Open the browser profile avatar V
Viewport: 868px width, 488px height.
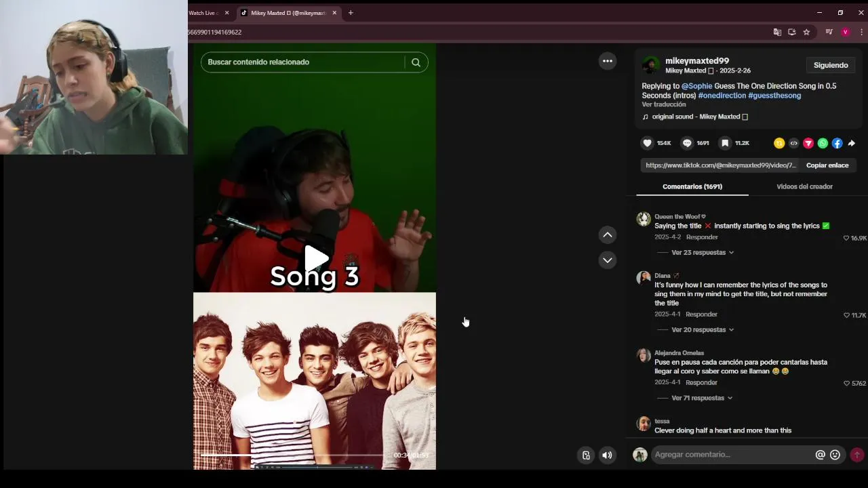(x=845, y=32)
